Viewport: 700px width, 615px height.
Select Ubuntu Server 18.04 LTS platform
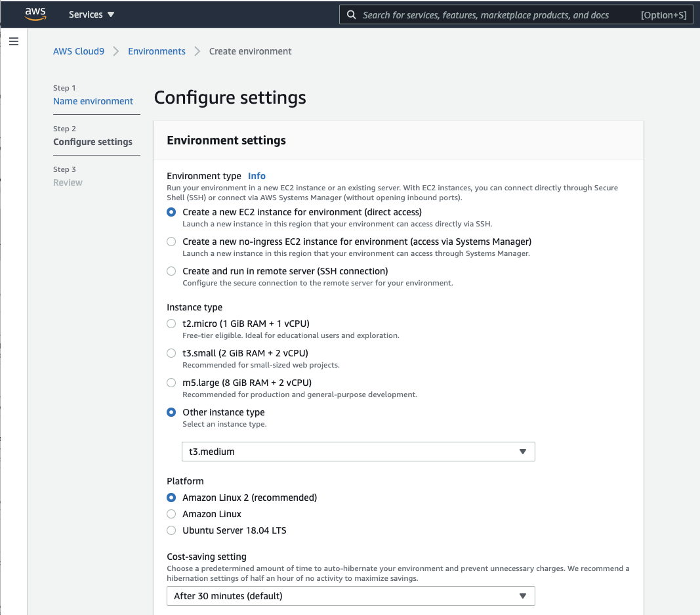pyautogui.click(x=171, y=530)
